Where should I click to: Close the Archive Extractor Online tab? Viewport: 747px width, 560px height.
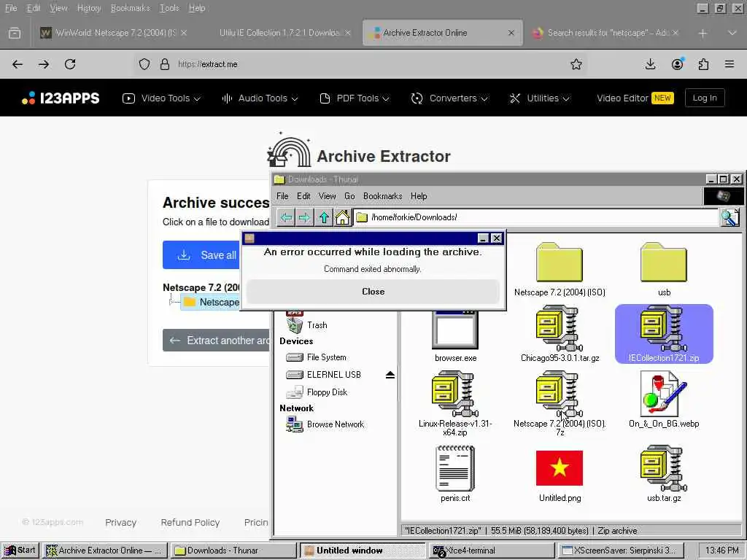[x=511, y=33]
